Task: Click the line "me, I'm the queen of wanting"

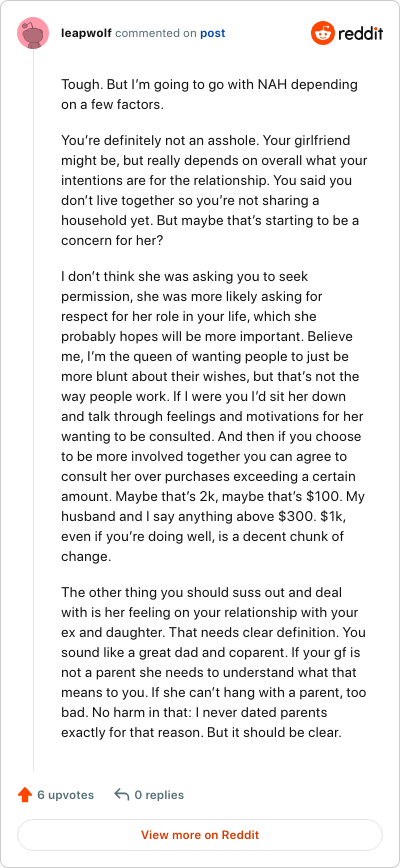Action: (205, 356)
